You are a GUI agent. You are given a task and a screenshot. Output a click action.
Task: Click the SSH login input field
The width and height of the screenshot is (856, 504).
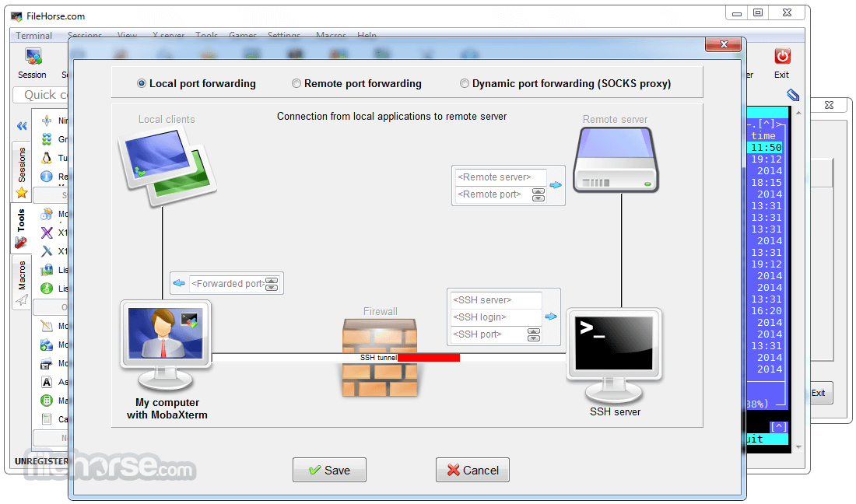click(x=496, y=317)
